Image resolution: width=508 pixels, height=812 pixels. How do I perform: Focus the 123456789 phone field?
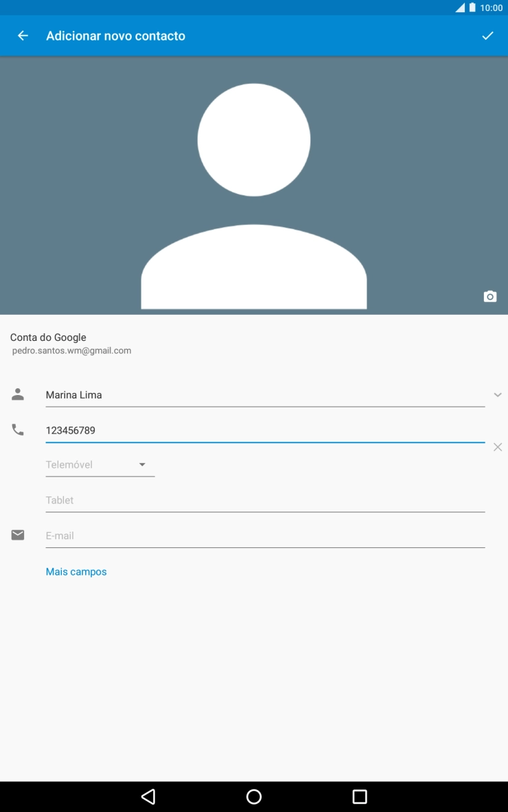coord(265,430)
